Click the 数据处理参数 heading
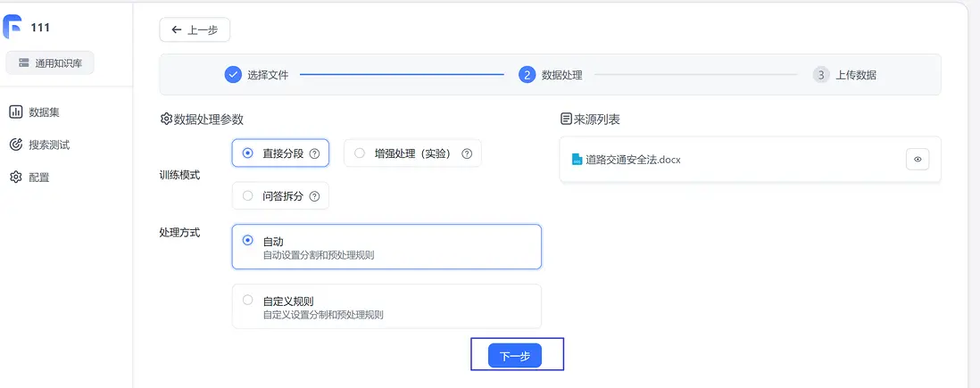This screenshot has width=980, height=388. (208, 119)
